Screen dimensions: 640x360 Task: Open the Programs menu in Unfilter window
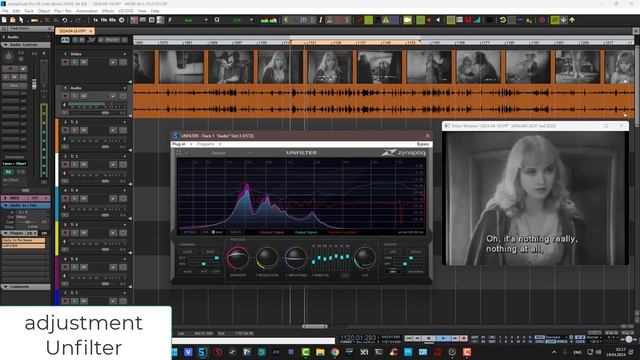pyautogui.click(x=206, y=144)
